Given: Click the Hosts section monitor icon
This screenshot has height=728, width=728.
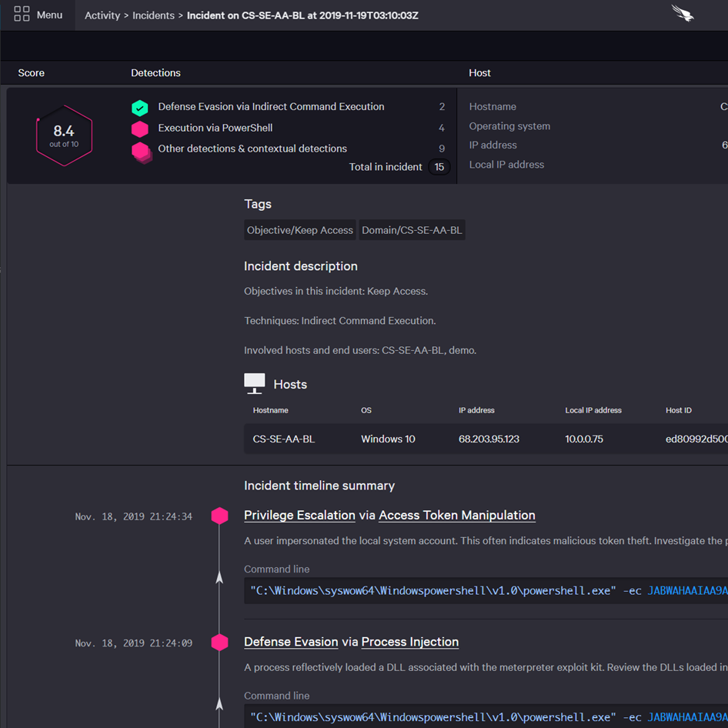Looking at the screenshot, I should (x=254, y=382).
